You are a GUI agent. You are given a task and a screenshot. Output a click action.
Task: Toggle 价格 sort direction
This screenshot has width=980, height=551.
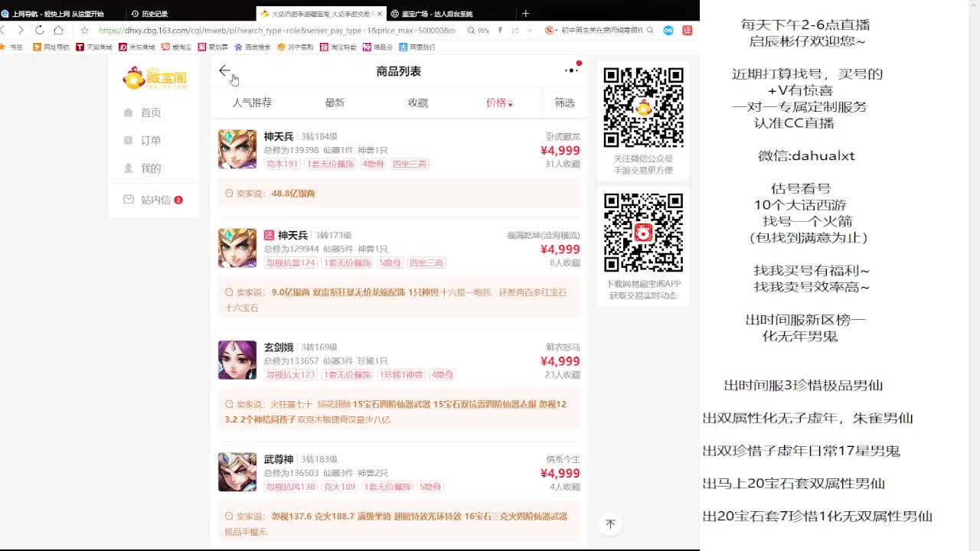(x=499, y=103)
